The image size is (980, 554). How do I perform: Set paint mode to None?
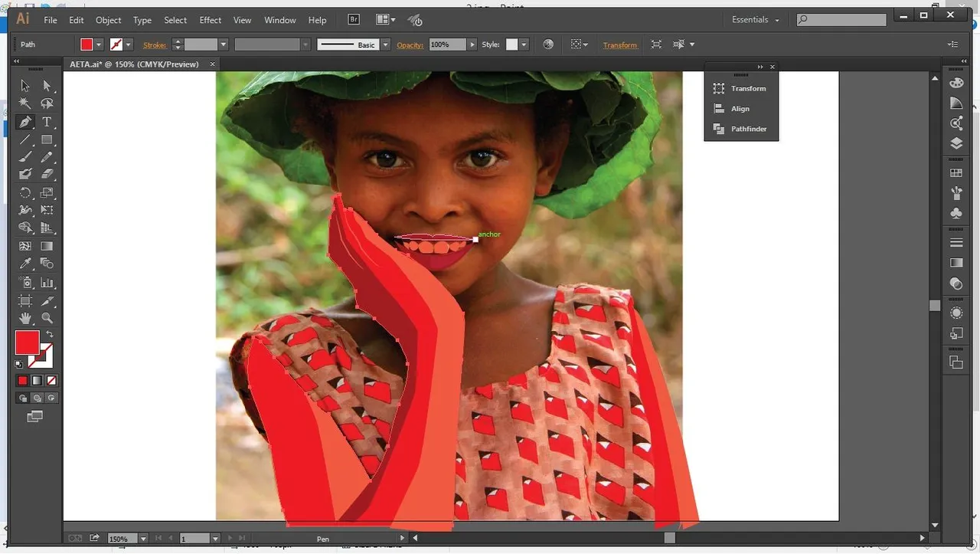click(51, 380)
